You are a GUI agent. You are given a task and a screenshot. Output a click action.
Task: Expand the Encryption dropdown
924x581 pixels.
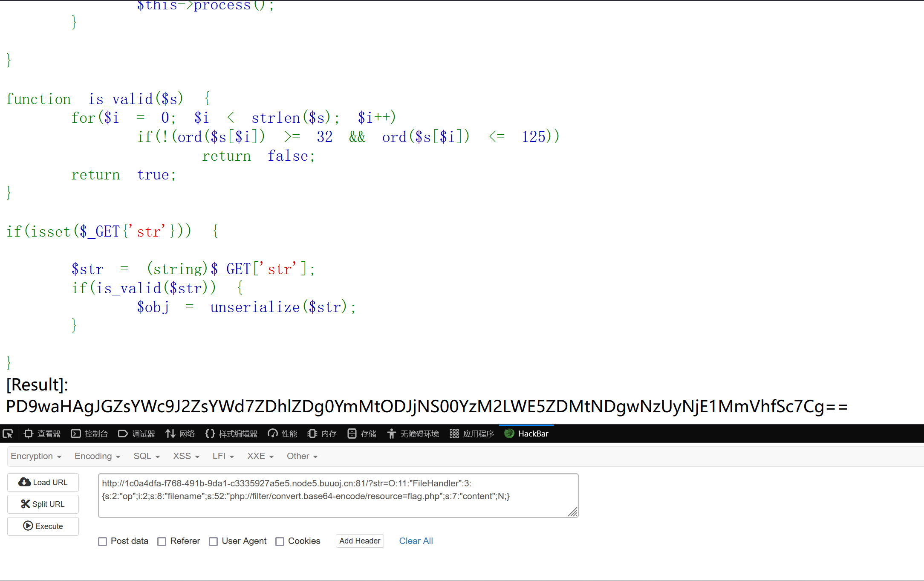(36, 456)
